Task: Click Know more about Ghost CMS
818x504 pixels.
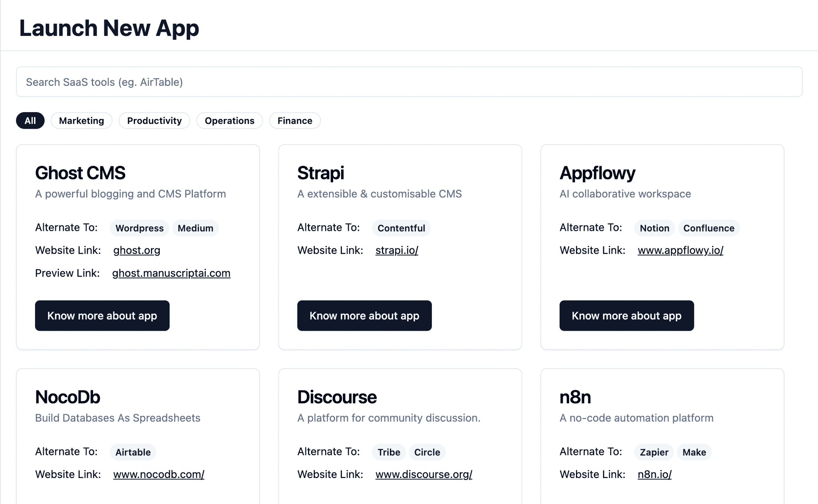Action: [102, 315]
